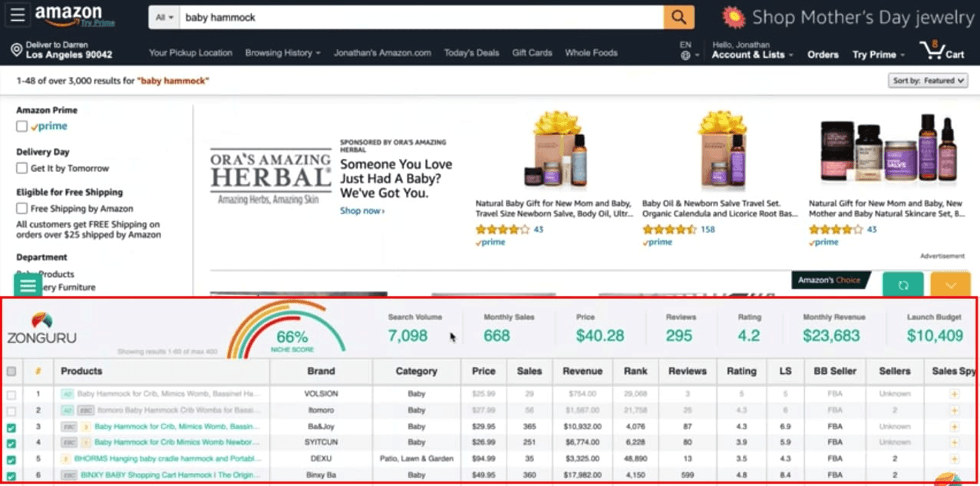Open Orders page
Image resolution: width=980 pixels, height=486 pixels.
point(823,55)
